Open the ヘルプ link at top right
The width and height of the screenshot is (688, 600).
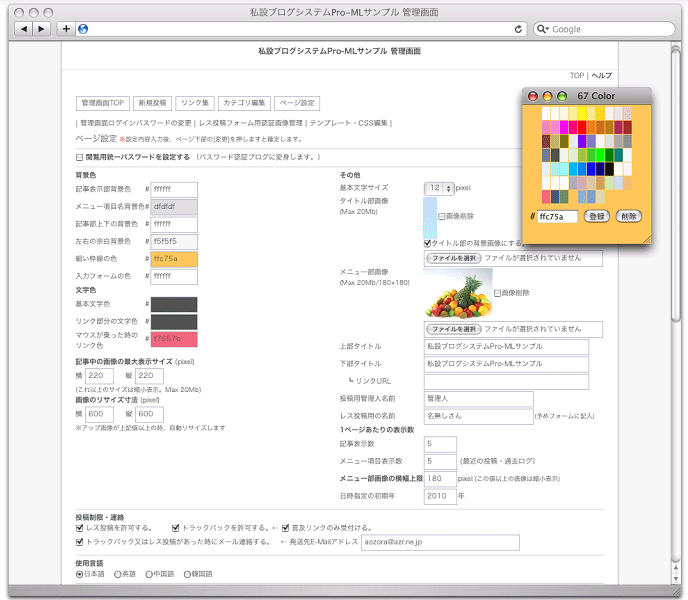(601, 75)
